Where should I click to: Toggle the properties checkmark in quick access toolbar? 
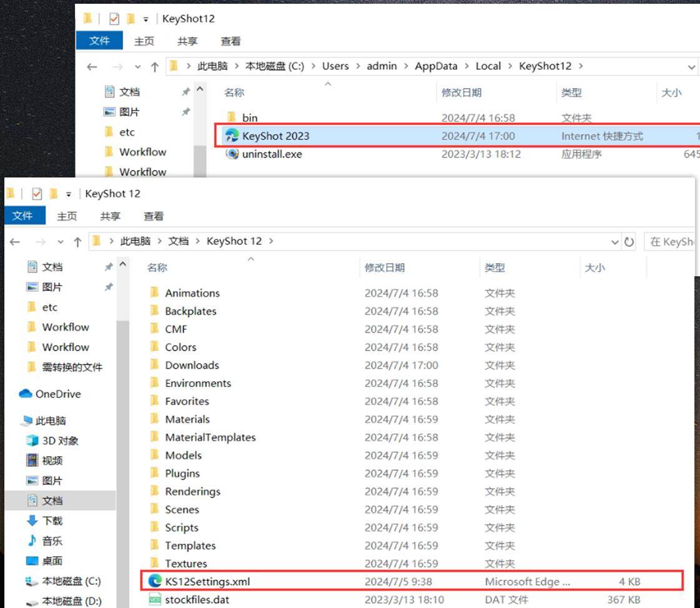pos(36,194)
